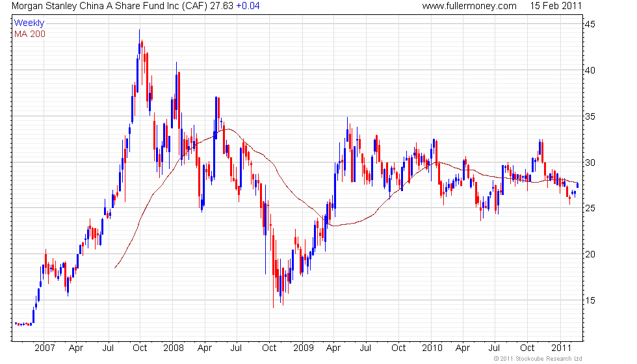Click the 'Apr' label following 2010

point(463,348)
